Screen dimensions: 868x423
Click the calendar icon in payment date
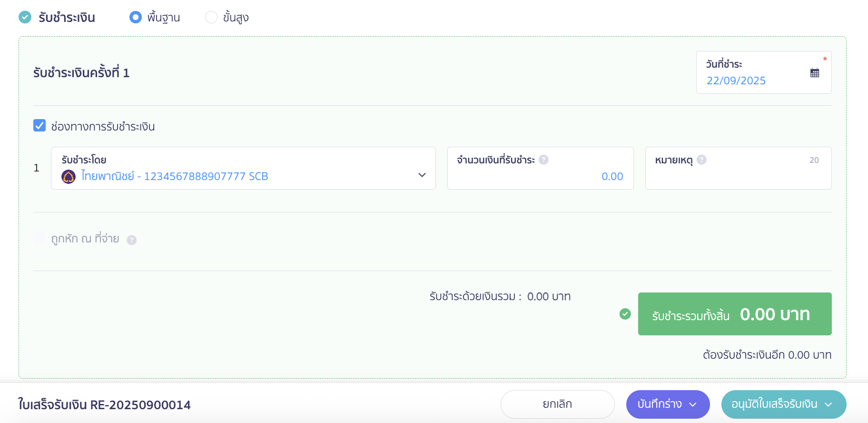[x=815, y=73]
